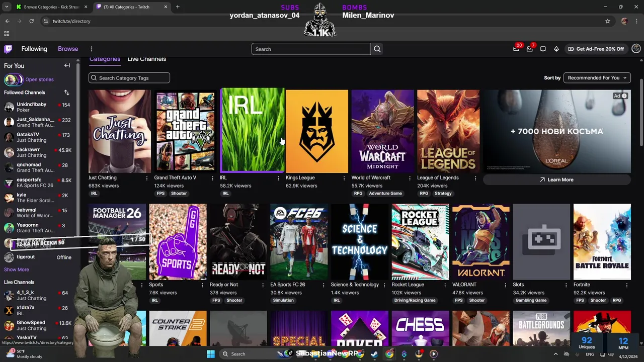
Task: Click the search magnifier button
Action: point(377,49)
